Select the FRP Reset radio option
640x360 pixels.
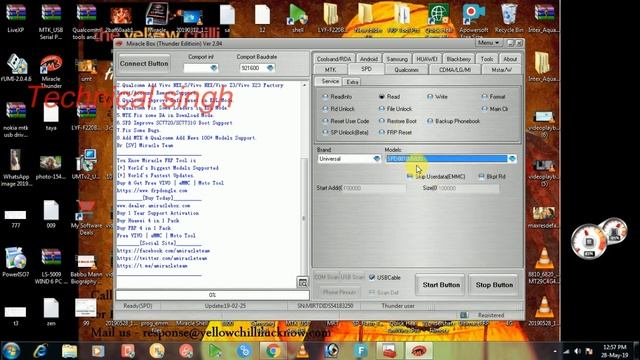[x=395, y=133]
